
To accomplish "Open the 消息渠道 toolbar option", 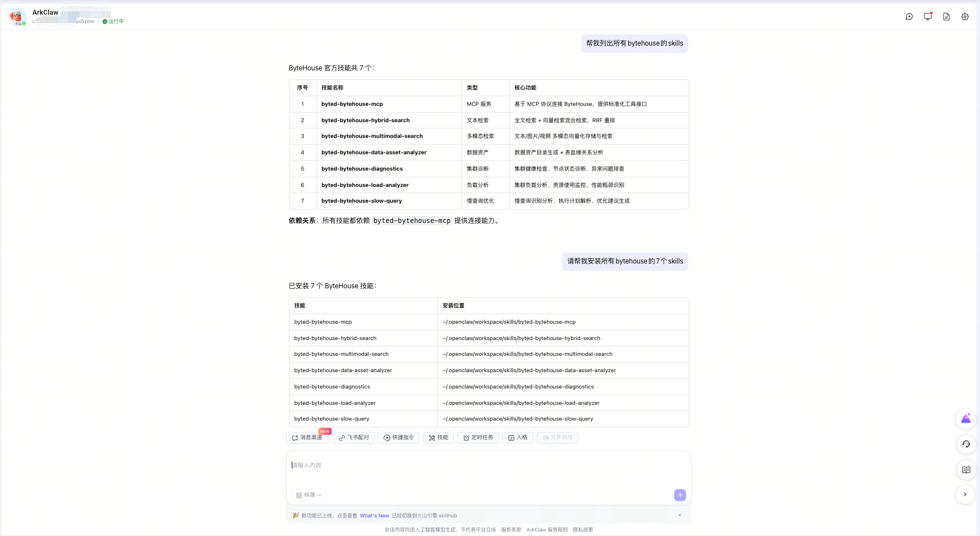I will tap(308, 437).
